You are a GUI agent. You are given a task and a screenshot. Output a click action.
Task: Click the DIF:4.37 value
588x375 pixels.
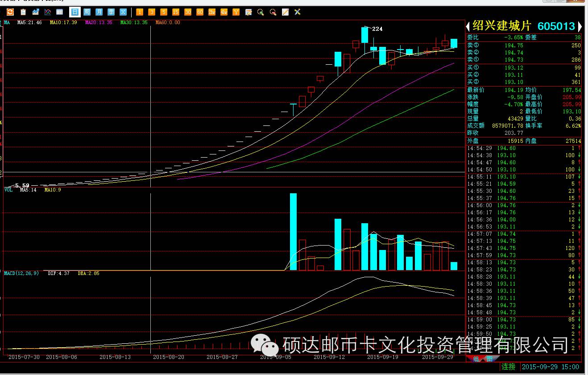58,273
